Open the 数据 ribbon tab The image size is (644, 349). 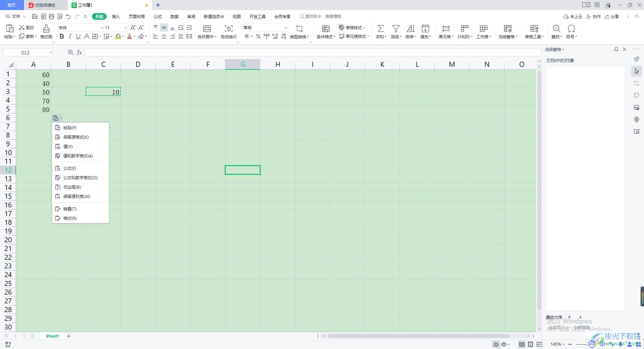point(174,16)
